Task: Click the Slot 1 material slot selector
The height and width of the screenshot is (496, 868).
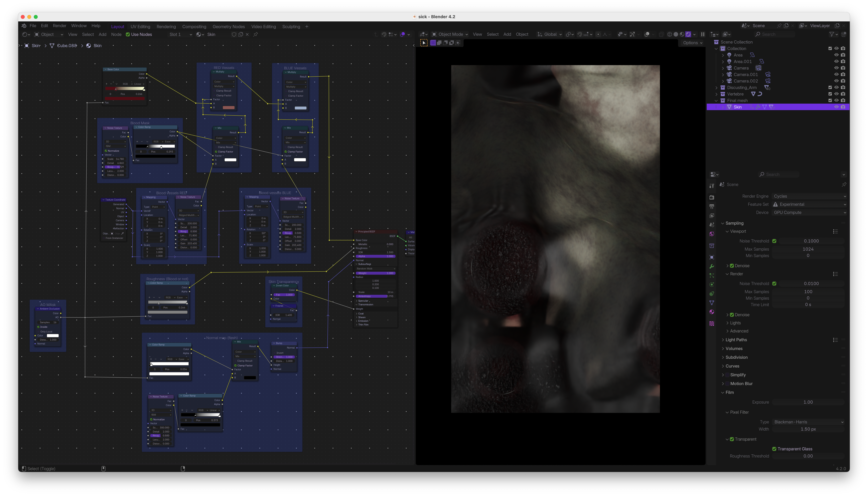Action: point(181,34)
